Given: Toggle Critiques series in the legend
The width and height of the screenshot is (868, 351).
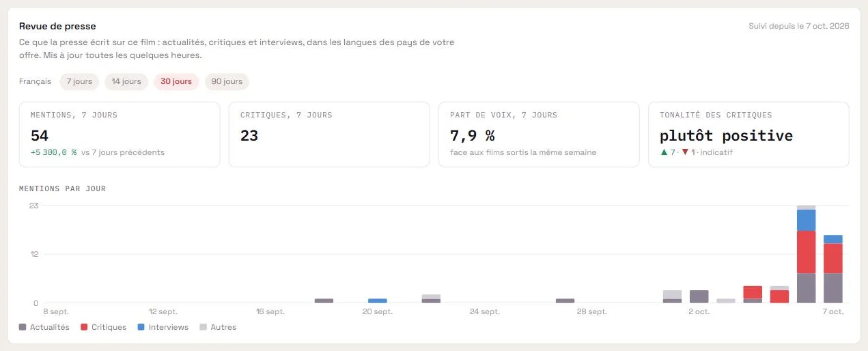Looking at the screenshot, I should (104, 327).
